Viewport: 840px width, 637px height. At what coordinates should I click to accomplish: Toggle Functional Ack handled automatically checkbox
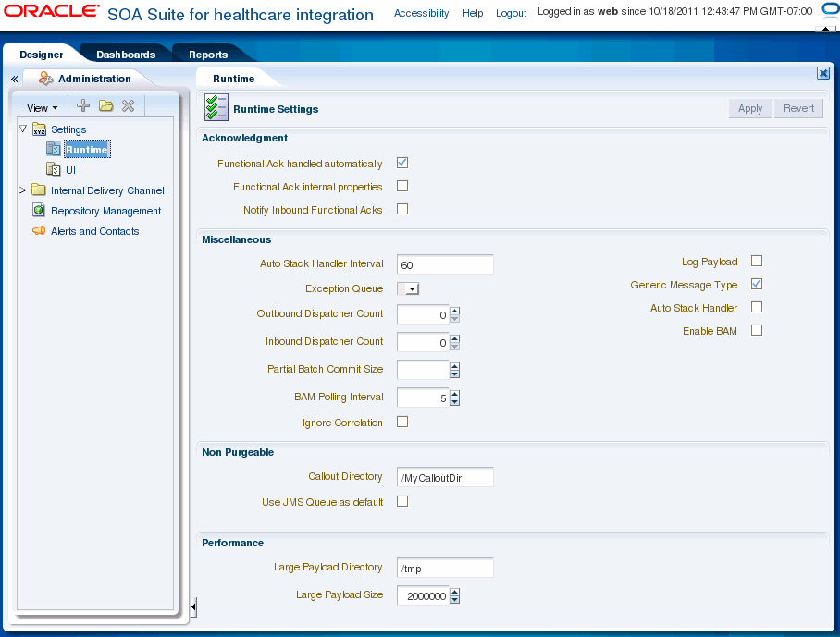click(402, 163)
